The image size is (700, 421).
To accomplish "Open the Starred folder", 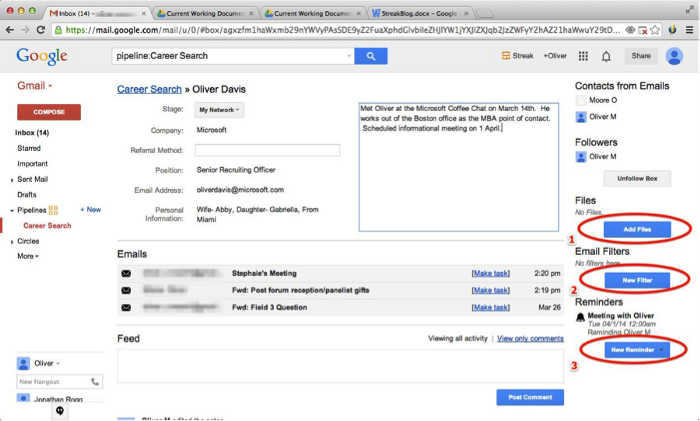I will 29,148.
